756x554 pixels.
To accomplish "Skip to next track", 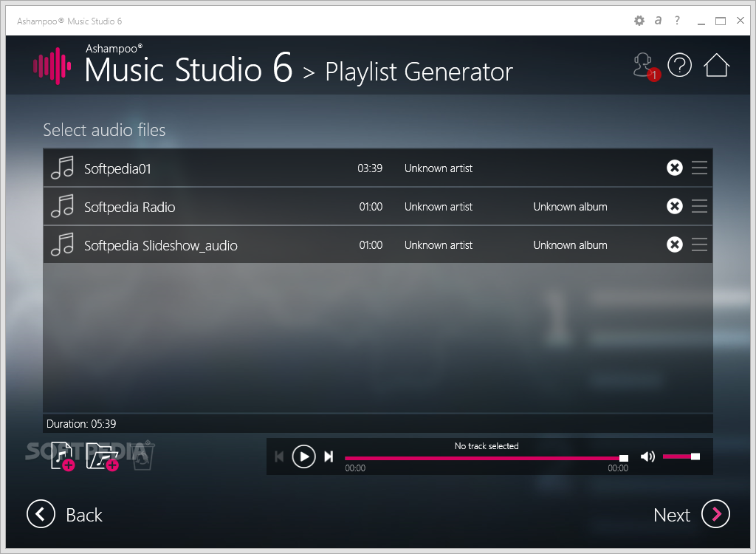I will pyautogui.click(x=329, y=456).
